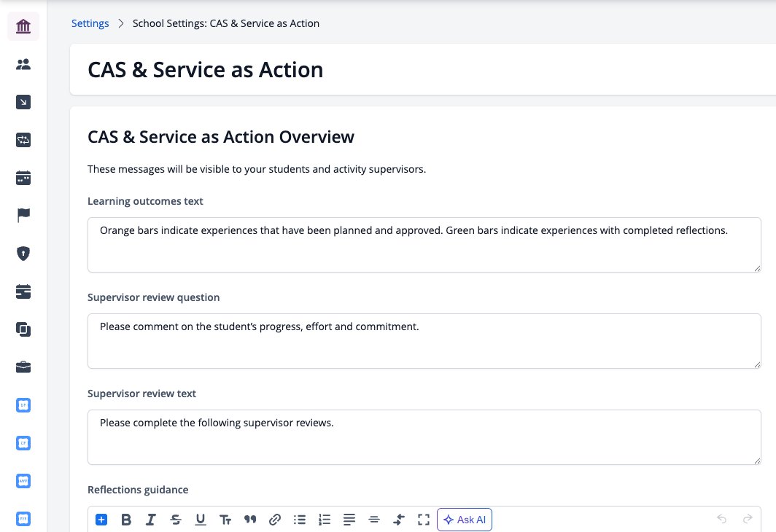Open the blue plus insert menu
Viewport: 776px width, 532px height.
[101, 520]
